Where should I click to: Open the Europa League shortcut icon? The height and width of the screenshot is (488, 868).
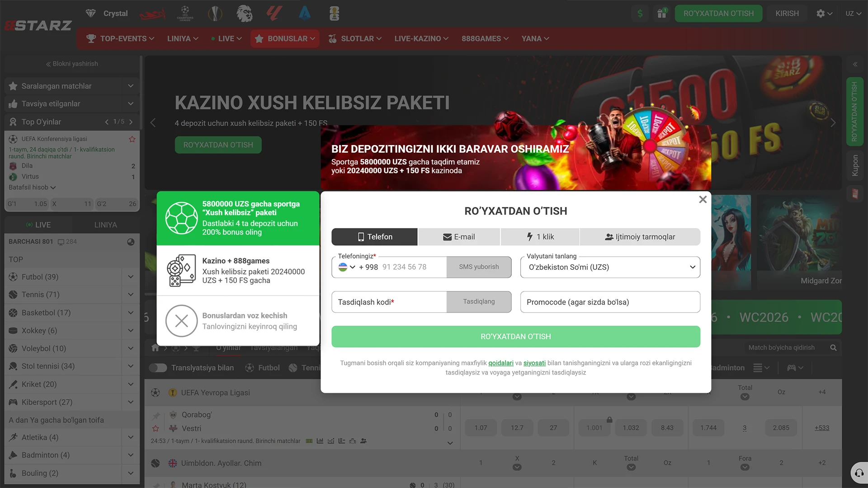(215, 14)
